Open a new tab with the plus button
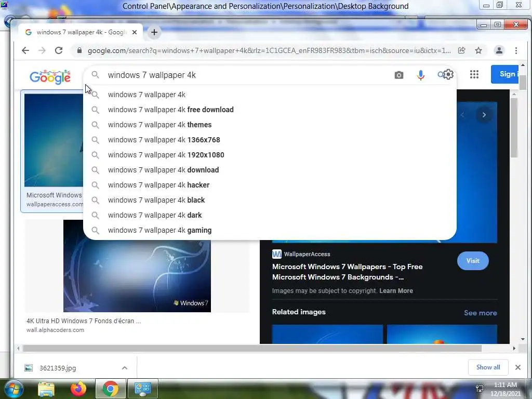The width and height of the screenshot is (532, 399). (x=154, y=32)
